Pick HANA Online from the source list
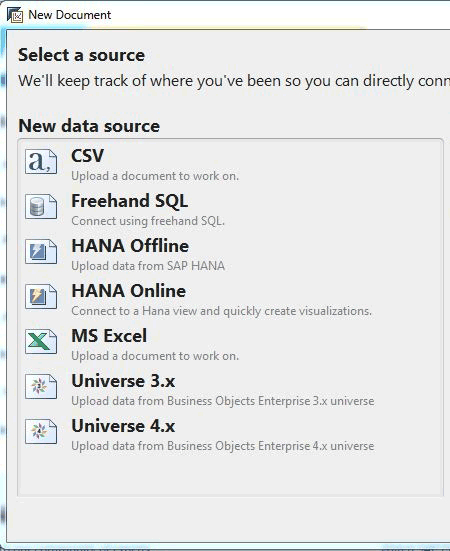This screenshot has height=551, width=450. (129, 291)
